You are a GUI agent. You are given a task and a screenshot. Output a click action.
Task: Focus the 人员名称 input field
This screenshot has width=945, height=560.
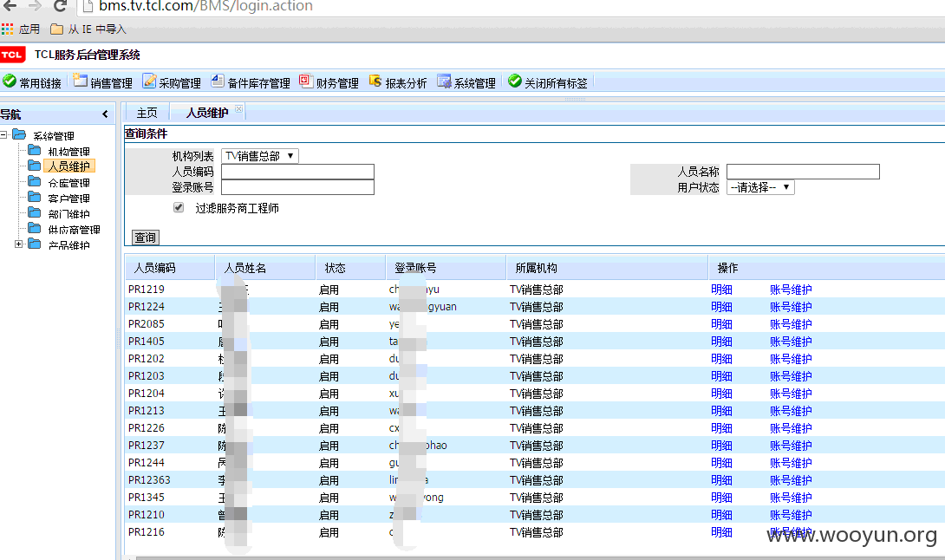point(803,172)
